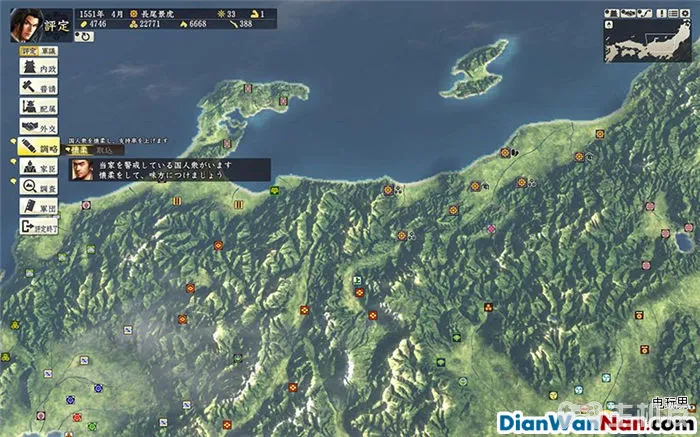Open the 外交 diplomacy menu
Viewport: 700px width, 437px height.
coord(39,127)
